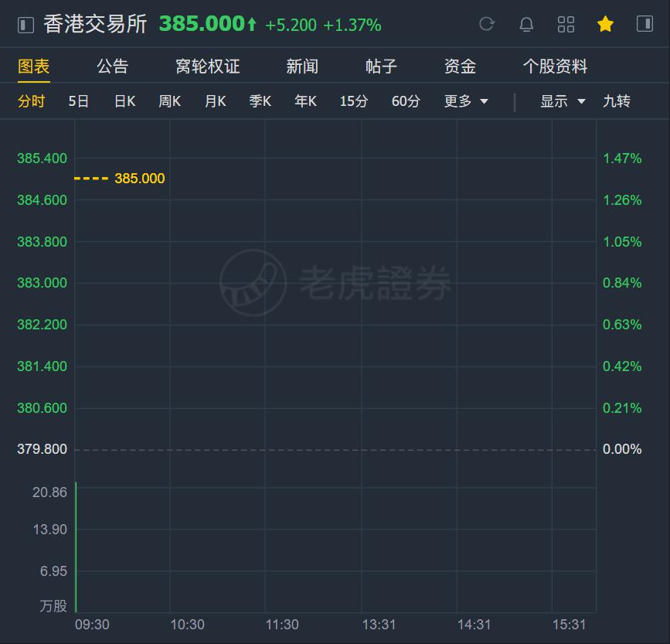Click the 1.26% percent axis label
This screenshot has width=670, height=644.
622,200
